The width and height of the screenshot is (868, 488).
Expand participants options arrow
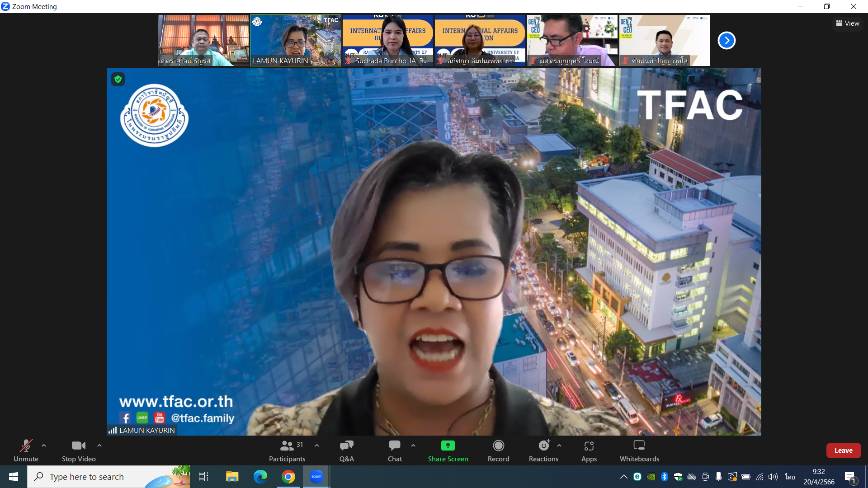click(317, 446)
